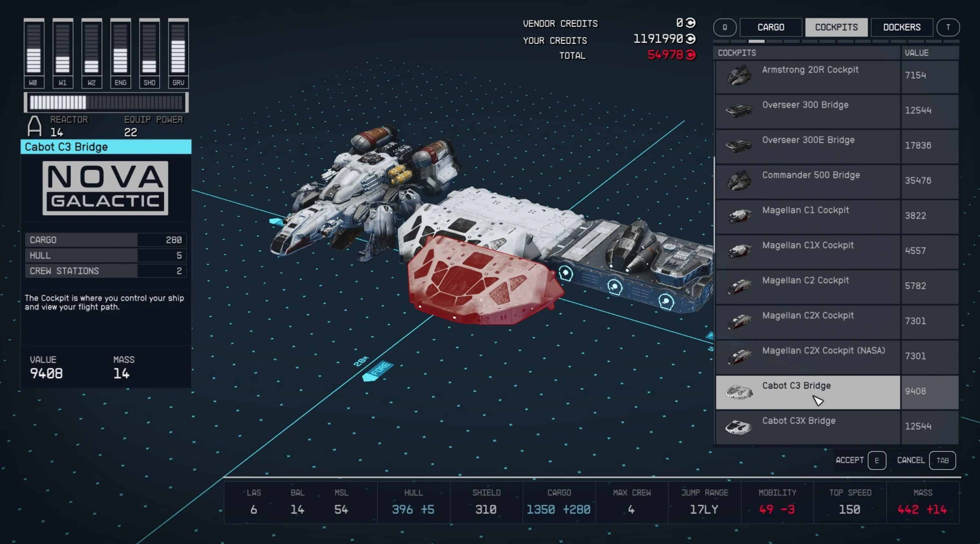Viewport: 980px width, 544px height.
Task: Click the T next-category key icon
Action: [x=948, y=27]
